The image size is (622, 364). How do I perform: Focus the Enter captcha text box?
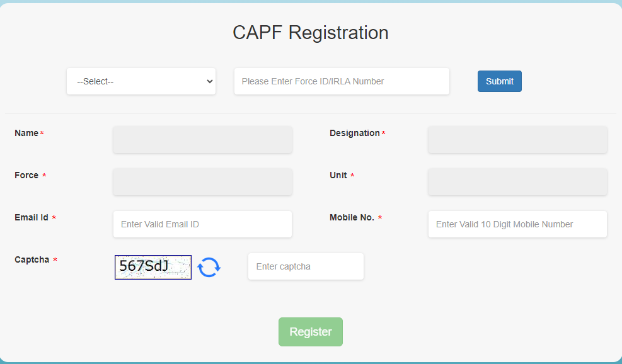tap(306, 266)
